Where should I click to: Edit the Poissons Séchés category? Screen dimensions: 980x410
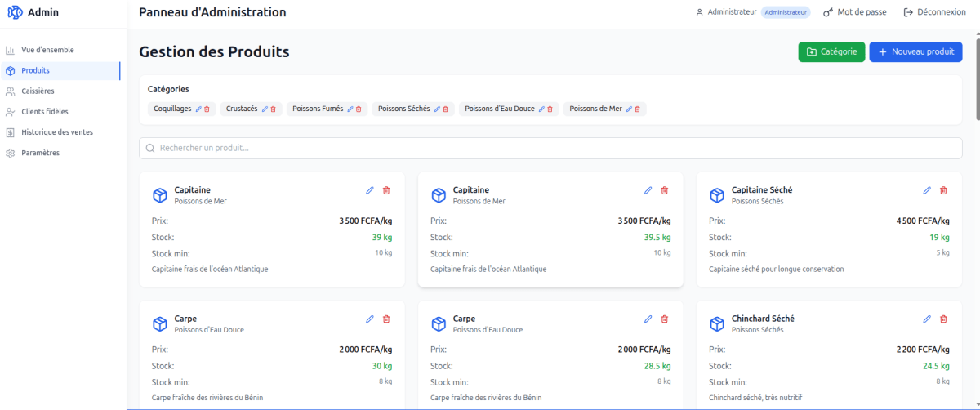(x=437, y=109)
